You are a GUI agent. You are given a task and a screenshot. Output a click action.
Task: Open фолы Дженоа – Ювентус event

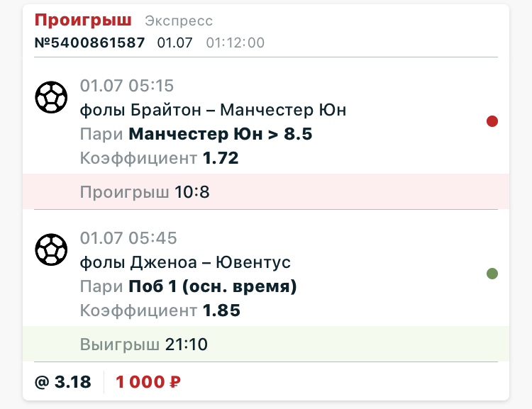click(185, 262)
